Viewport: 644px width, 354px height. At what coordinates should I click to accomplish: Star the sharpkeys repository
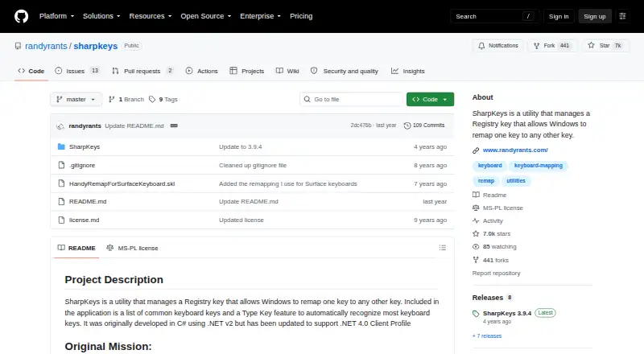point(605,46)
